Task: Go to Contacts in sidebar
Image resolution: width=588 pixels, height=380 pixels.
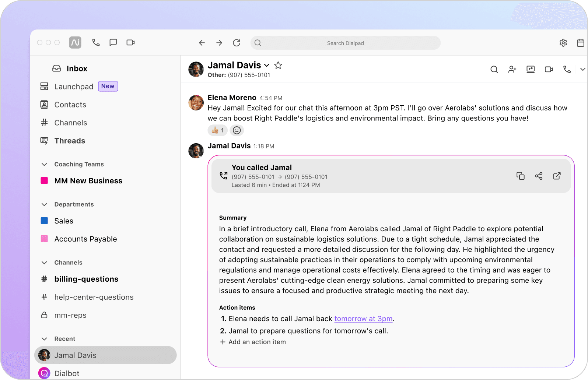Action: point(70,105)
